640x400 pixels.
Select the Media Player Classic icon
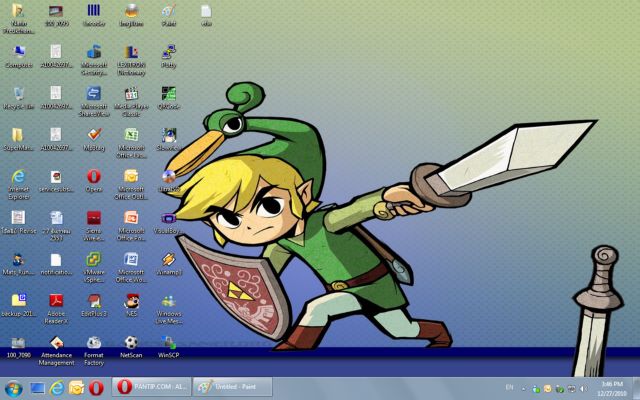[x=131, y=102]
